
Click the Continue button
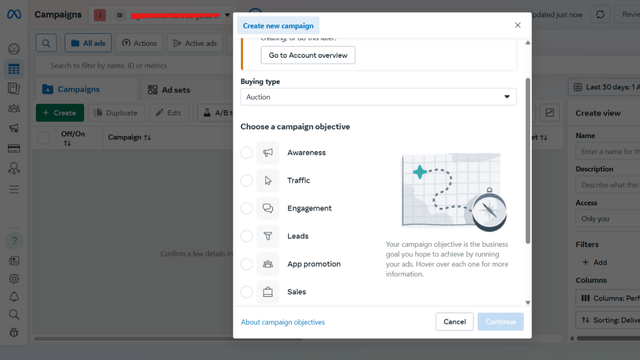500,322
